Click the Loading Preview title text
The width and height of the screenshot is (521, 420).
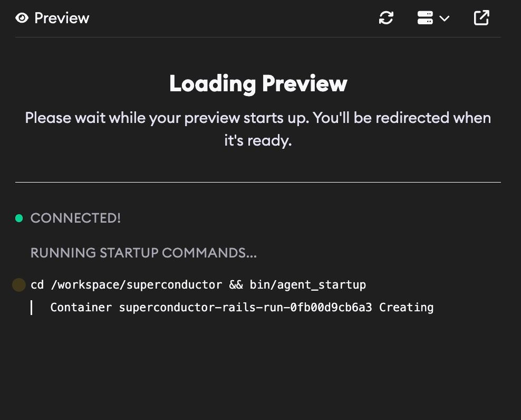(x=258, y=83)
